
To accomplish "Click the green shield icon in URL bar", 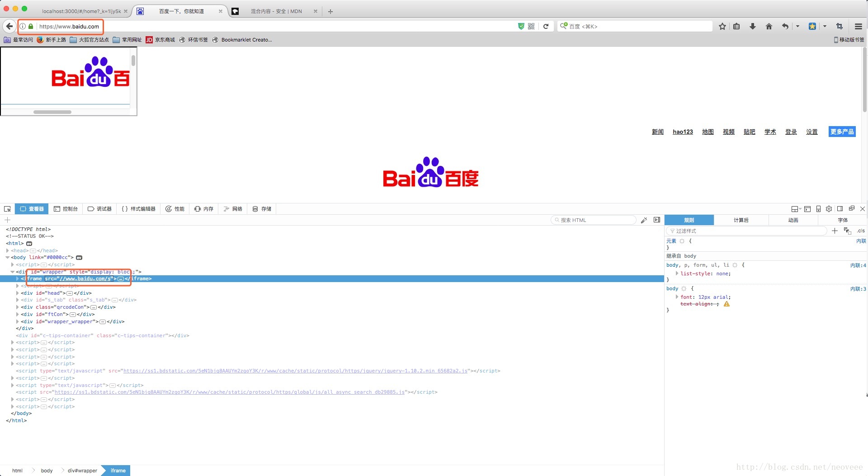I will pos(521,26).
